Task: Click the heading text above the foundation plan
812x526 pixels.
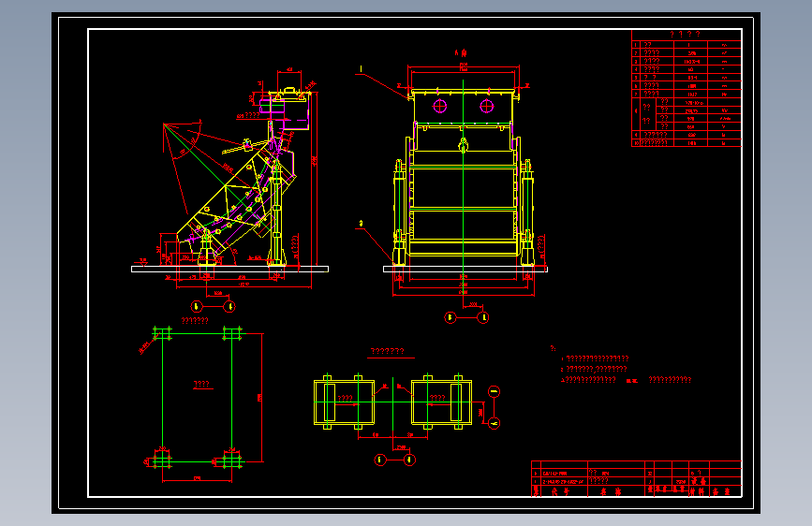Action: point(195,320)
